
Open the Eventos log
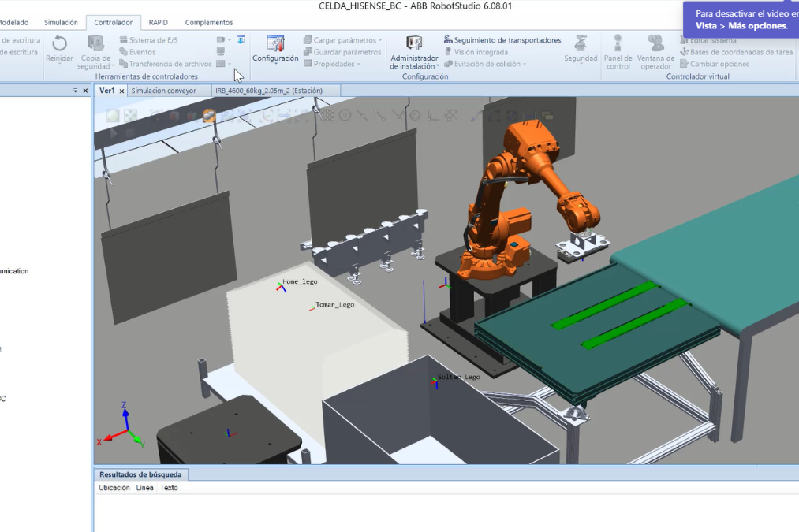coord(137,52)
